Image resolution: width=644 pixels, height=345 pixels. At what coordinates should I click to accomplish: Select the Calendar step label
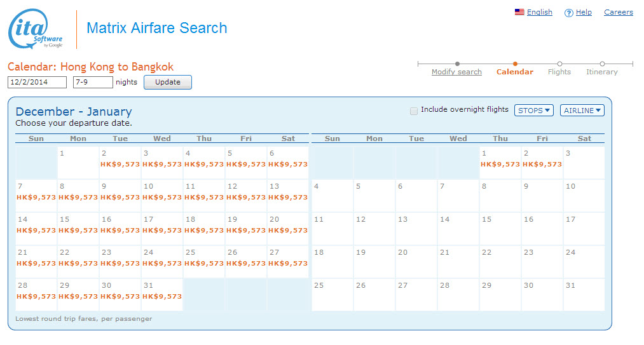tap(515, 72)
